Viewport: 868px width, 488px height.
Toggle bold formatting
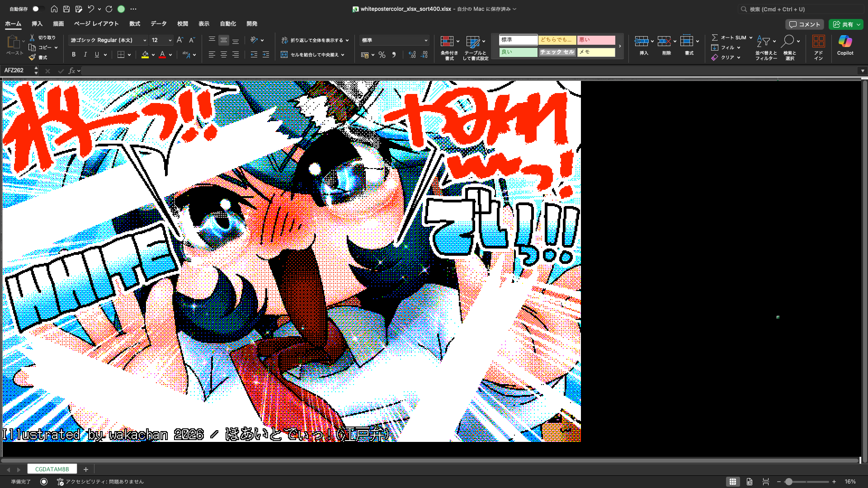pos(73,54)
